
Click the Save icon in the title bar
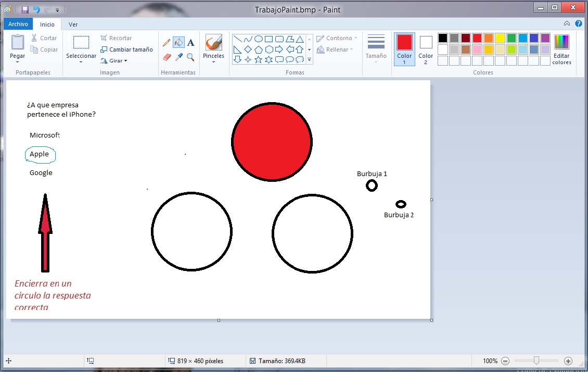tap(24, 9)
